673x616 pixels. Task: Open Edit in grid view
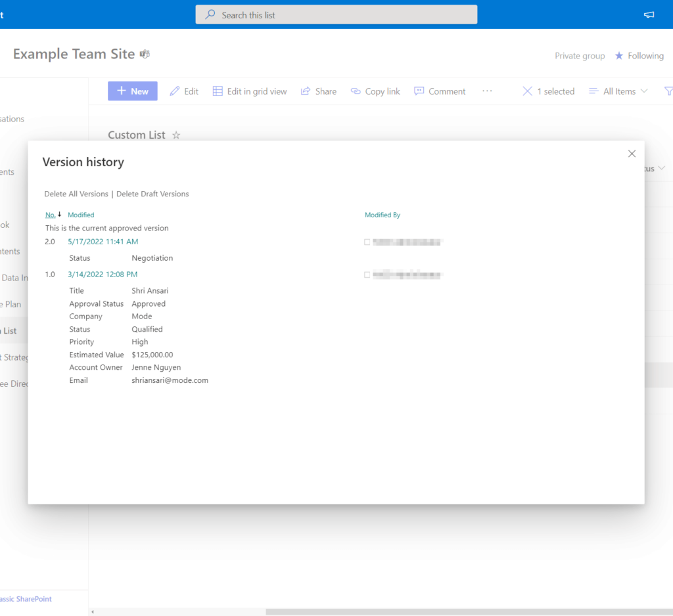point(249,91)
